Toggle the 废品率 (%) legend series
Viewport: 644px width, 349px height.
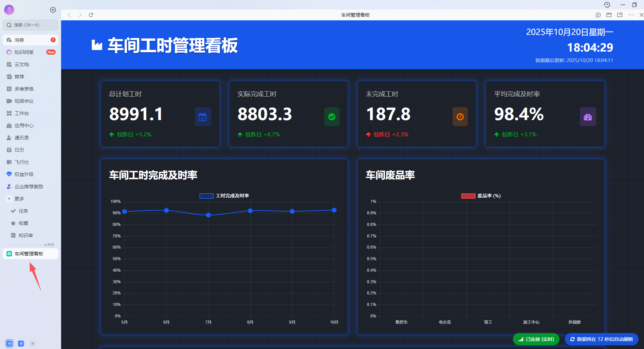(x=481, y=196)
